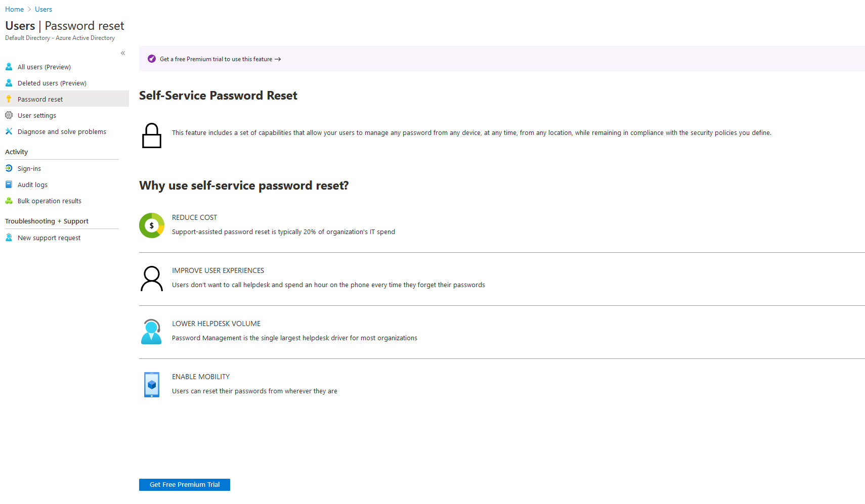The width and height of the screenshot is (865, 504).
Task: Click the Diagnose and solve problems wrench icon
Action: 9,131
